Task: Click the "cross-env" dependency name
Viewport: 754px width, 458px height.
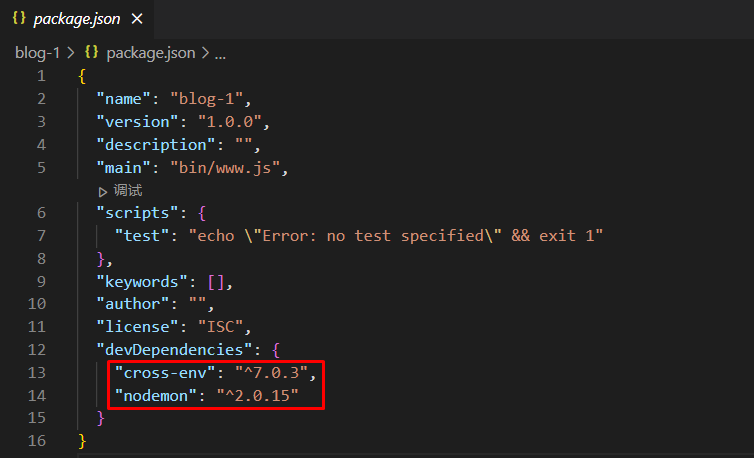Action: tap(165, 373)
